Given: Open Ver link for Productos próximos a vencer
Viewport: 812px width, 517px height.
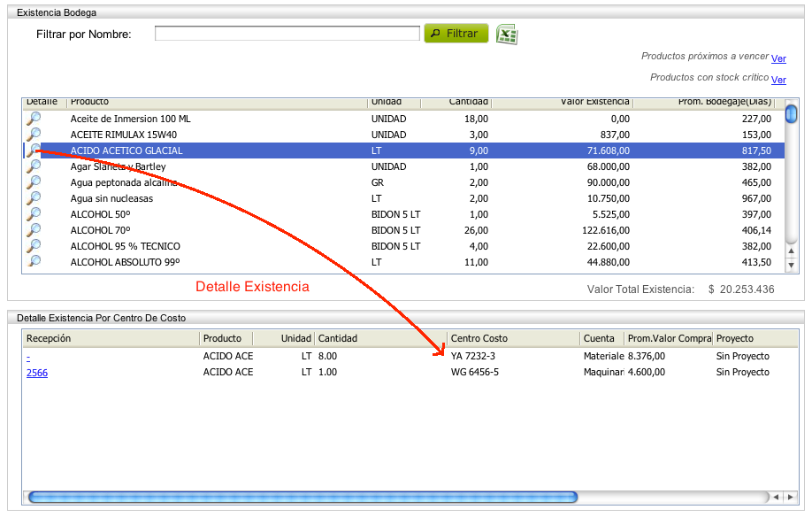Looking at the screenshot, I should [778, 58].
